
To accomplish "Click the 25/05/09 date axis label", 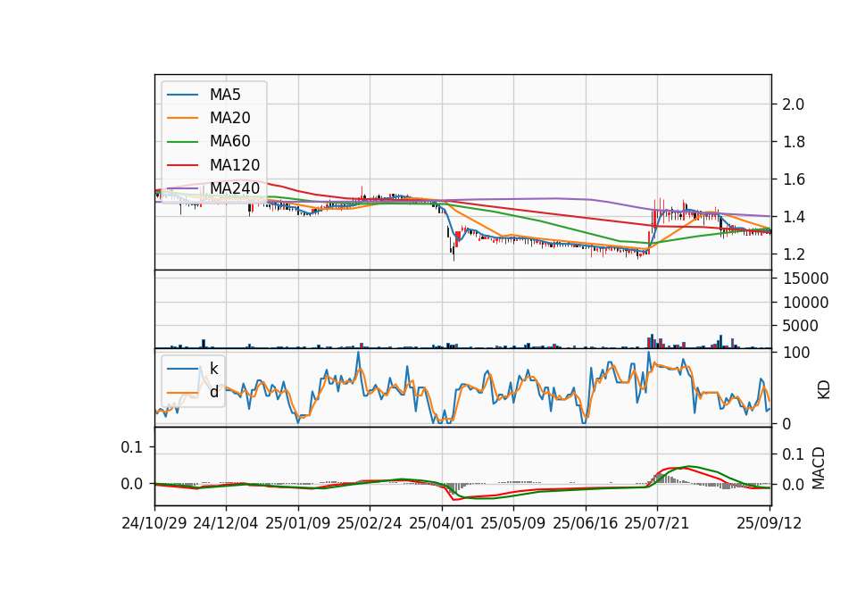I will 513,523.
